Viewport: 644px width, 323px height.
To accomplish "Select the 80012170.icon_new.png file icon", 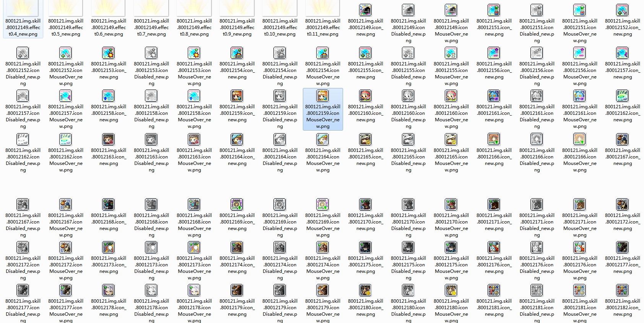I will 366,204.
